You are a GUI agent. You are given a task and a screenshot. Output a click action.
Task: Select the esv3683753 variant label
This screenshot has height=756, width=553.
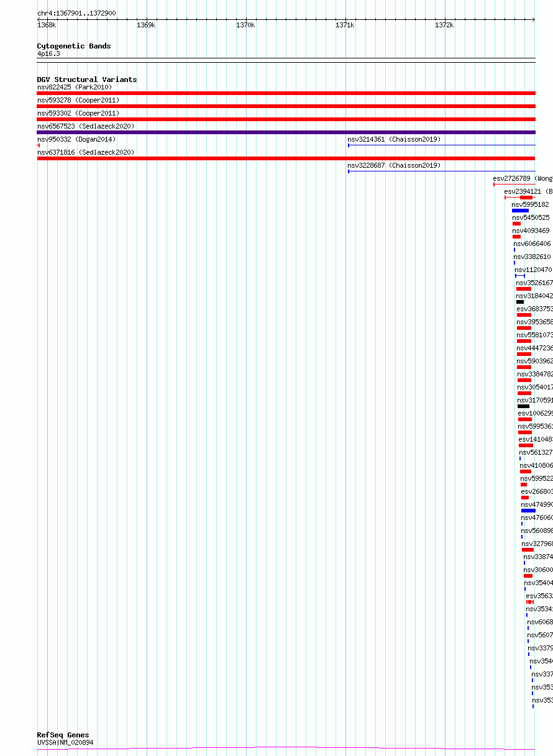click(x=535, y=309)
